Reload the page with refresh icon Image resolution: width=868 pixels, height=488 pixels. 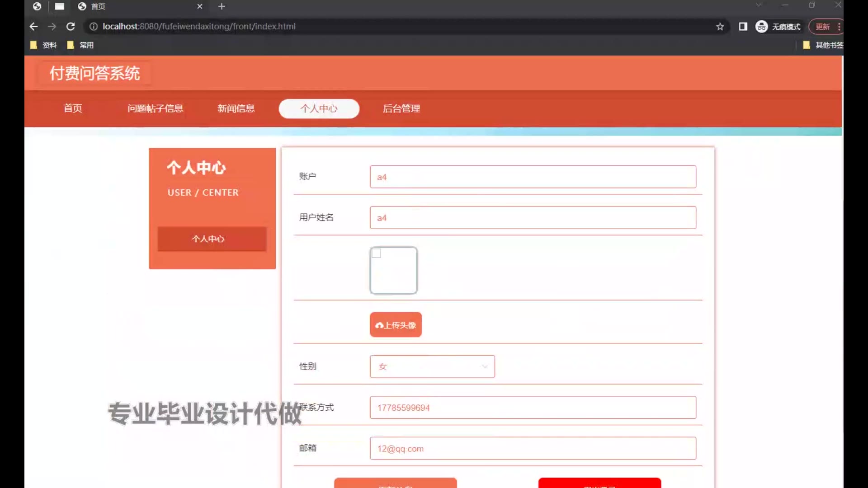click(71, 27)
